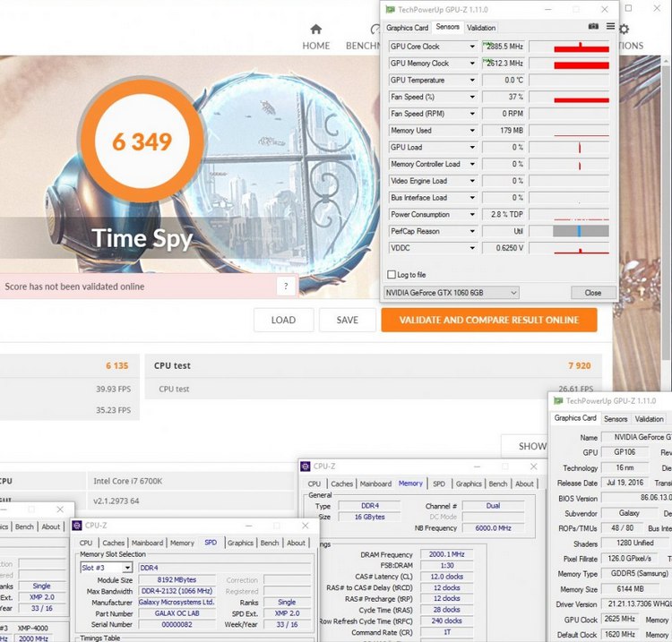Screen dimensions: 672x642
Task: Click the graphics score 6 135
Action: tap(117, 365)
